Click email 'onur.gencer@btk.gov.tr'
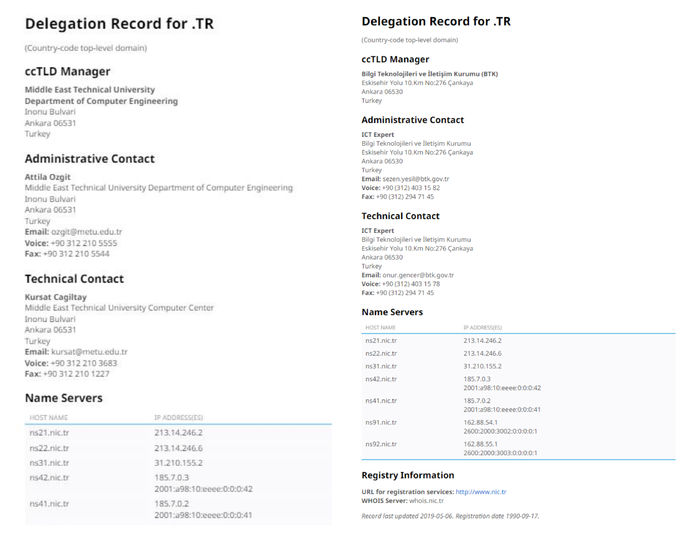The height and width of the screenshot is (536, 700). point(418,275)
